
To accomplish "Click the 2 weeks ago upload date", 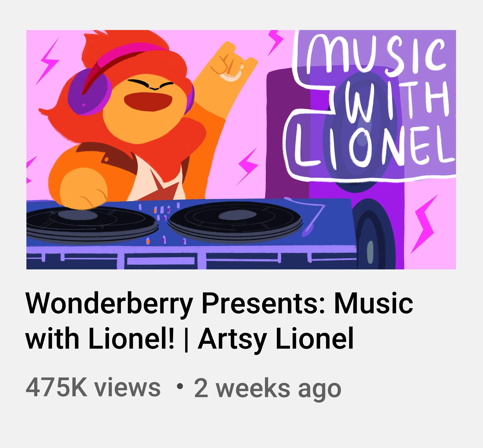I will pos(268,388).
